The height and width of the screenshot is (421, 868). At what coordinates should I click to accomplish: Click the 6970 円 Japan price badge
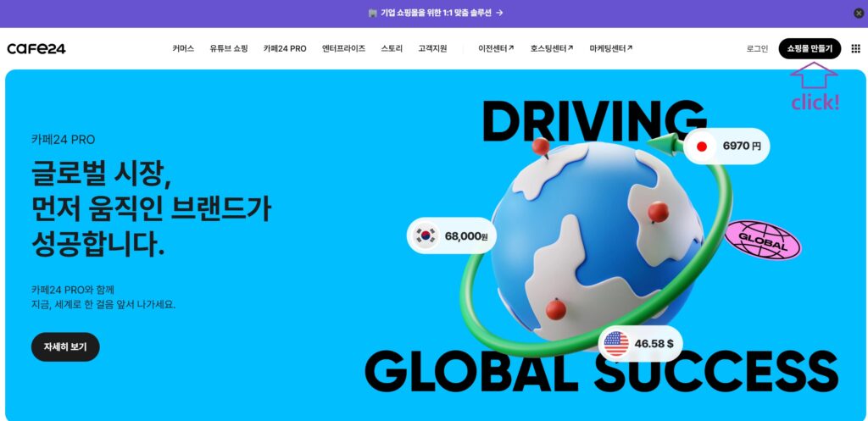point(726,147)
